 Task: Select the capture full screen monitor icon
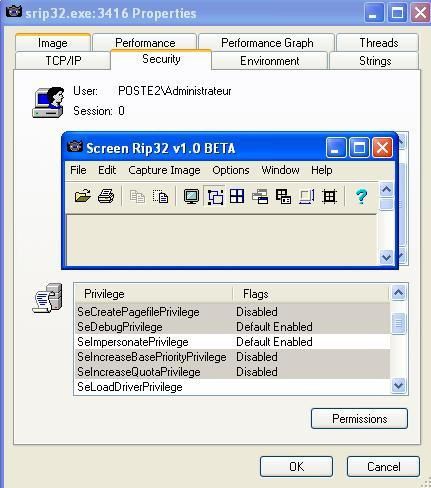191,196
